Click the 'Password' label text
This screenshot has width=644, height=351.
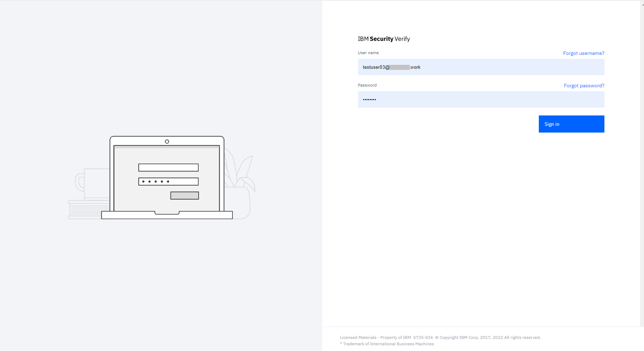pos(367,85)
